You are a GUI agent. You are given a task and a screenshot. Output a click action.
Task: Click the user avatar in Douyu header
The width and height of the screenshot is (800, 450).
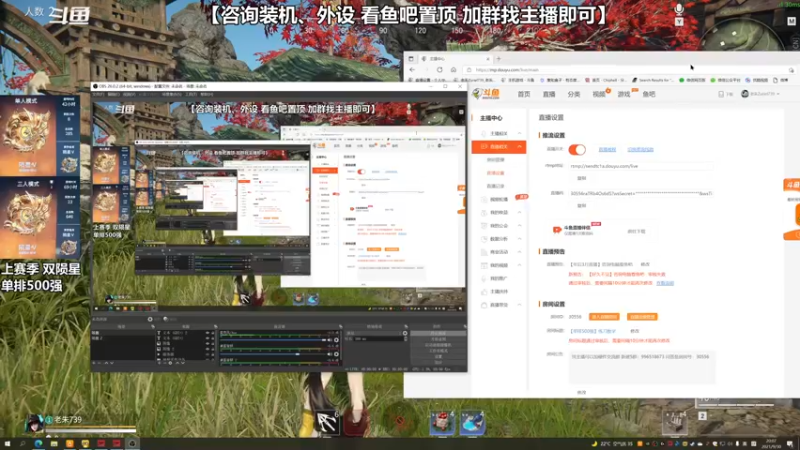[744, 94]
